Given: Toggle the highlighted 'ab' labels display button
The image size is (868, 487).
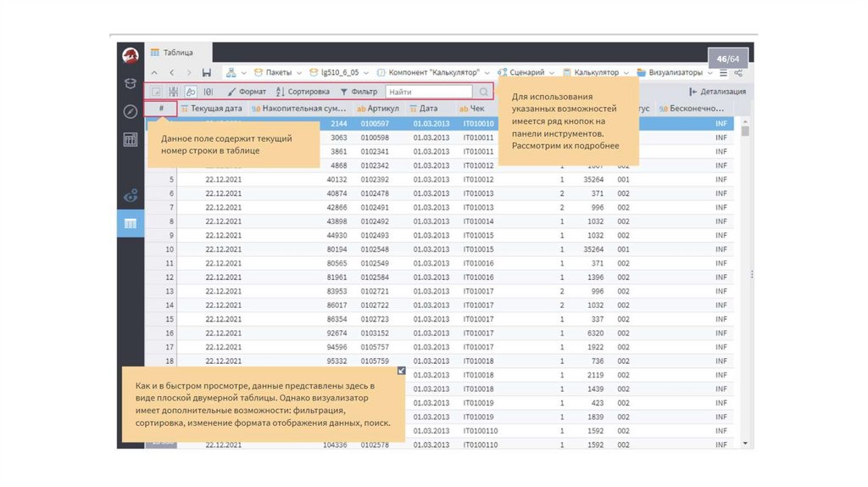Looking at the screenshot, I should (191, 92).
